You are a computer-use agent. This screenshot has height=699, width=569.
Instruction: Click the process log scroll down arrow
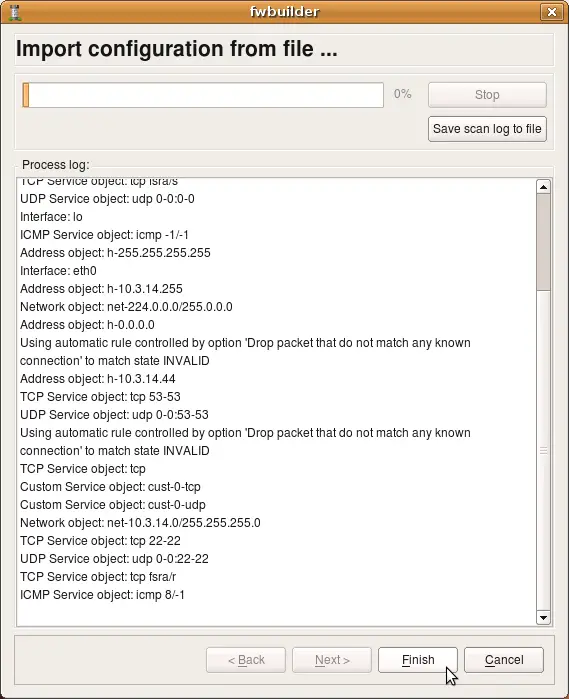(x=543, y=618)
